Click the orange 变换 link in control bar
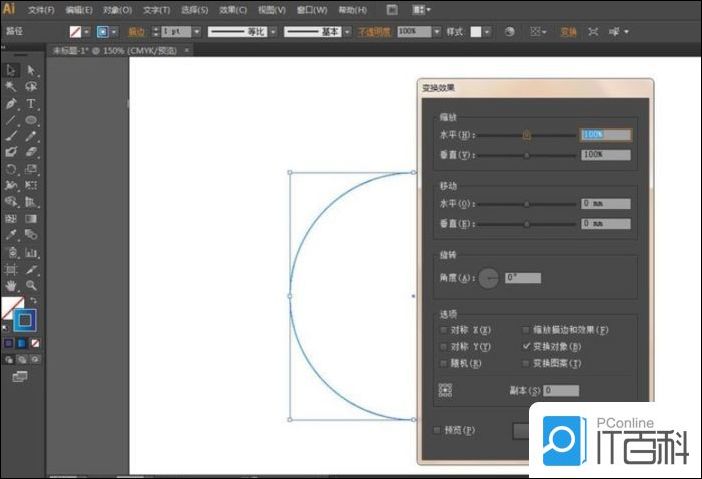The image size is (702, 479). (x=568, y=32)
